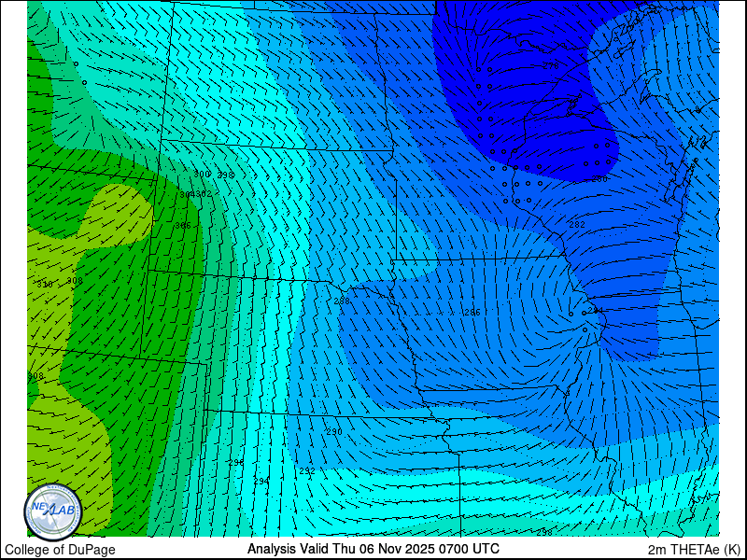747x560 pixels.
Task: Click the 310 contour label
Action: 45,285
